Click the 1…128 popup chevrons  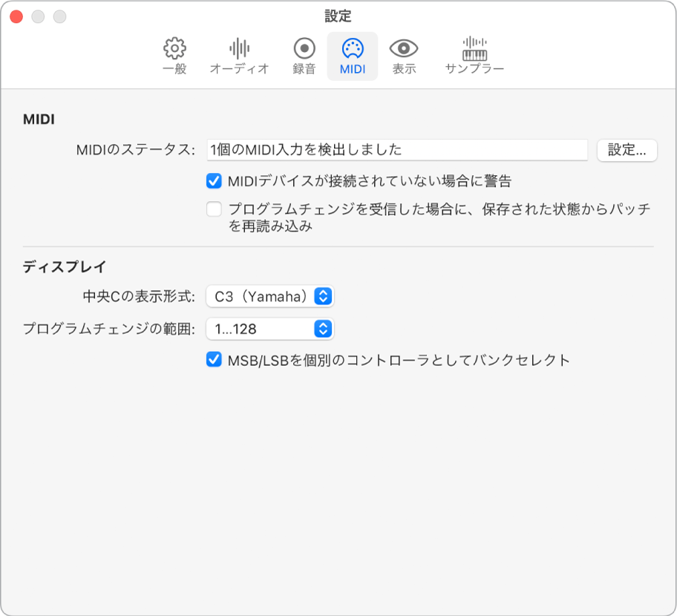pos(322,328)
